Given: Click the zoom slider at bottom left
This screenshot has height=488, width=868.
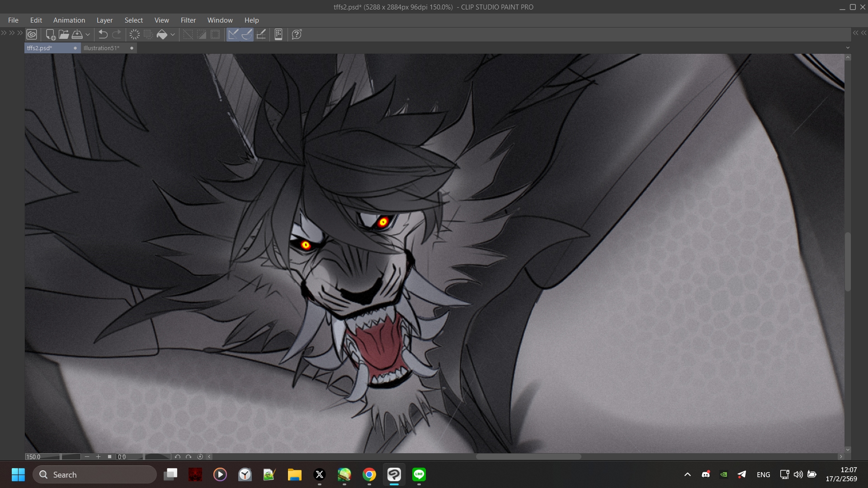Looking at the screenshot, I should click(70, 457).
